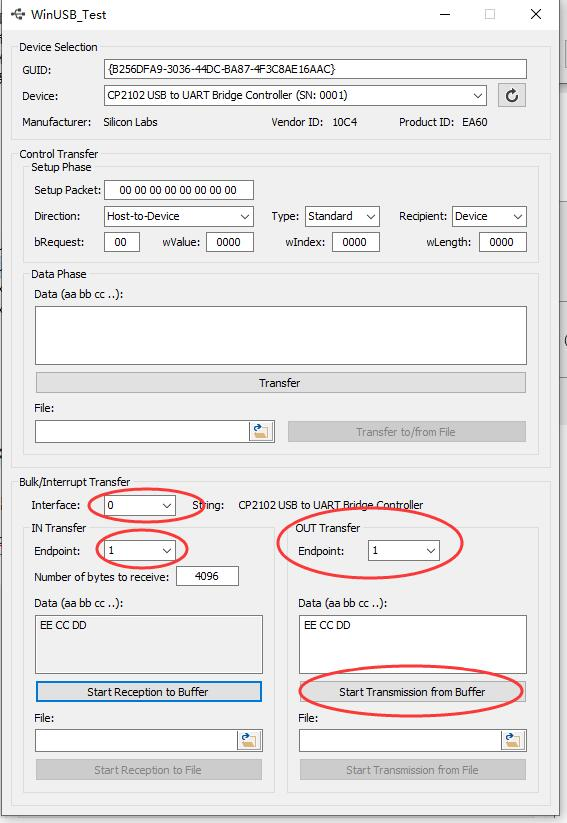567x823 pixels.
Task: Click the Data Phase data text area
Action: [x=281, y=335]
